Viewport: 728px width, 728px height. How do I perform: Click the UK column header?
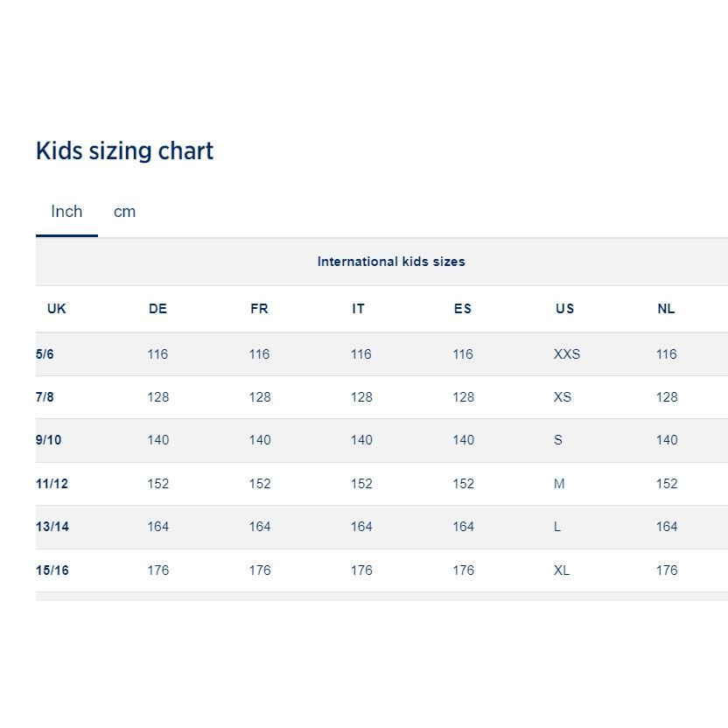point(57,309)
